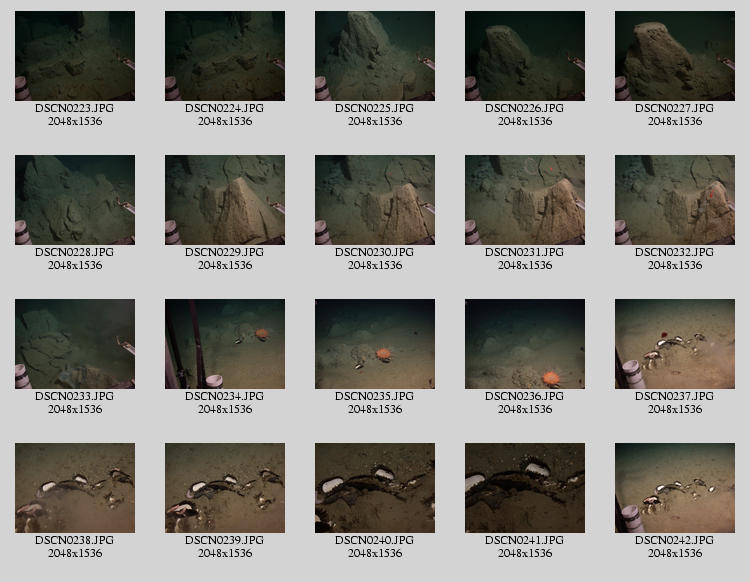Click the DSCN0242.JPG filename label
This screenshot has width=750, height=582.
click(675, 540)
